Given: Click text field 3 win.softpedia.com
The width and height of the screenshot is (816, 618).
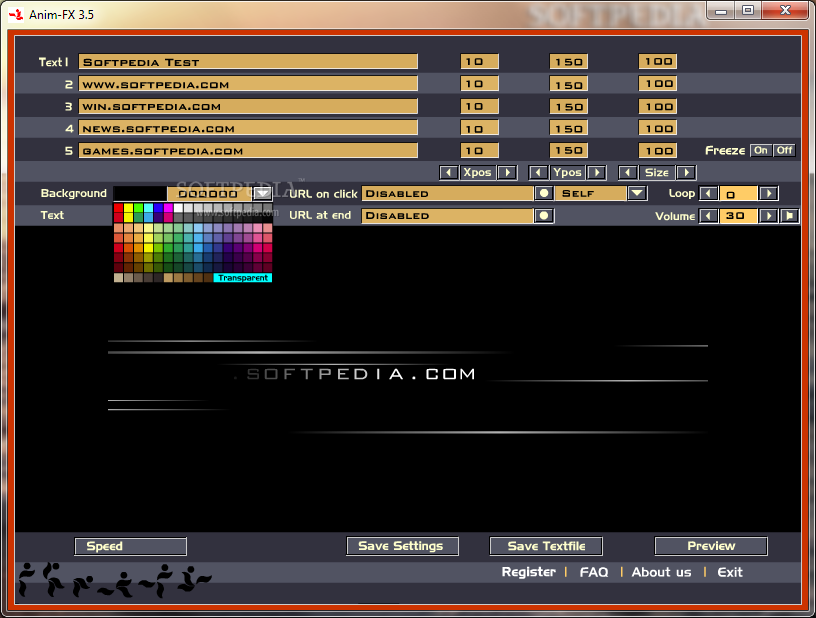Looking at the screenshot, I should (248, 106).
